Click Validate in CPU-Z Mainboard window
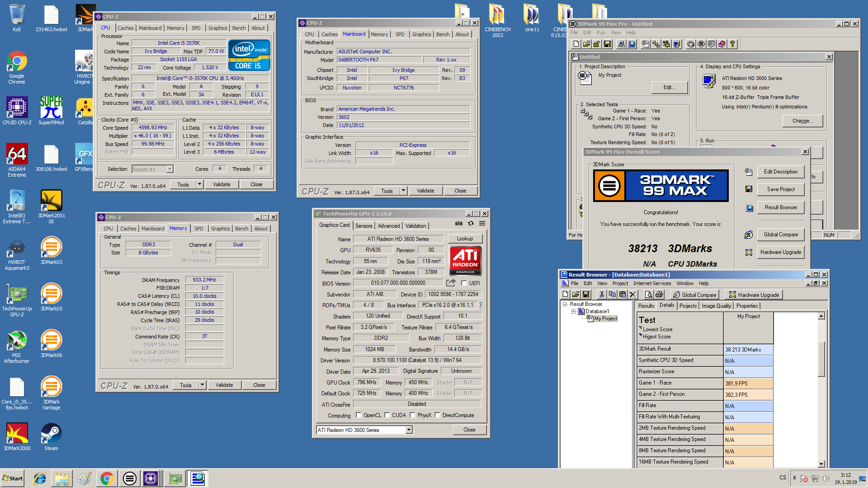Screen dimensions: 868x488 coord(425,191)
